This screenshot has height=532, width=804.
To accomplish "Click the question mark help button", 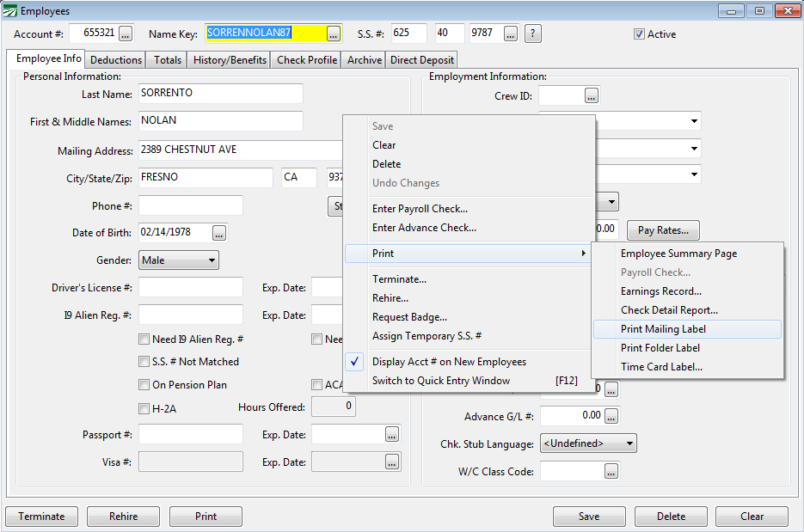I will [533, 34].
